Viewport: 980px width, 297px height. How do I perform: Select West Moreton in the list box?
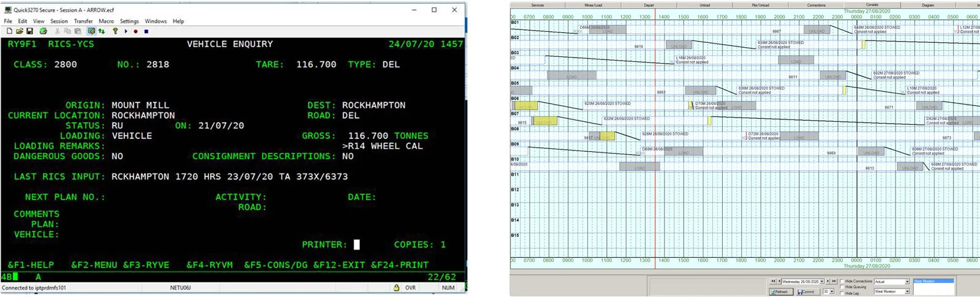click(933, 281)
